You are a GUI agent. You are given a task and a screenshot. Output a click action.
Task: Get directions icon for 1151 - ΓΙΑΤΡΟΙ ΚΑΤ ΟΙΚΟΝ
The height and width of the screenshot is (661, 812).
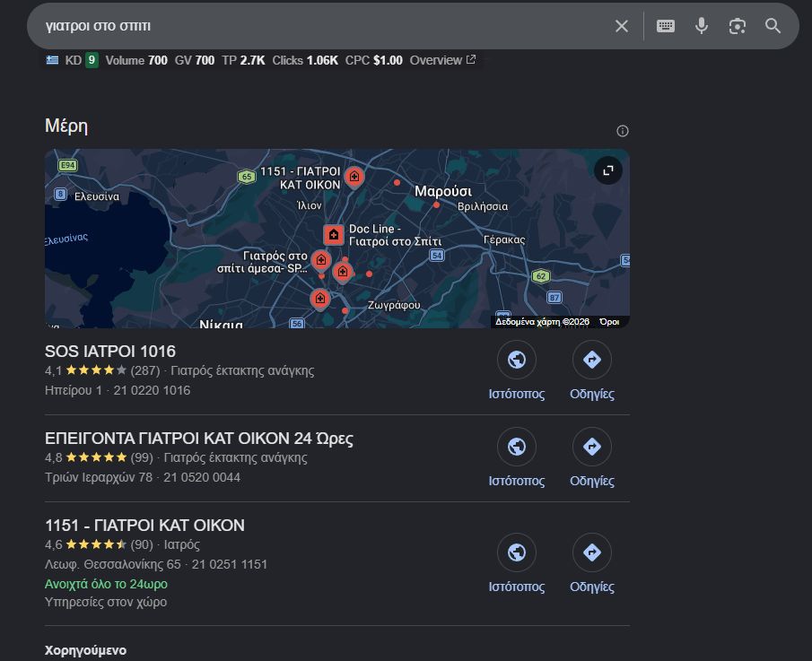[592, 552]
